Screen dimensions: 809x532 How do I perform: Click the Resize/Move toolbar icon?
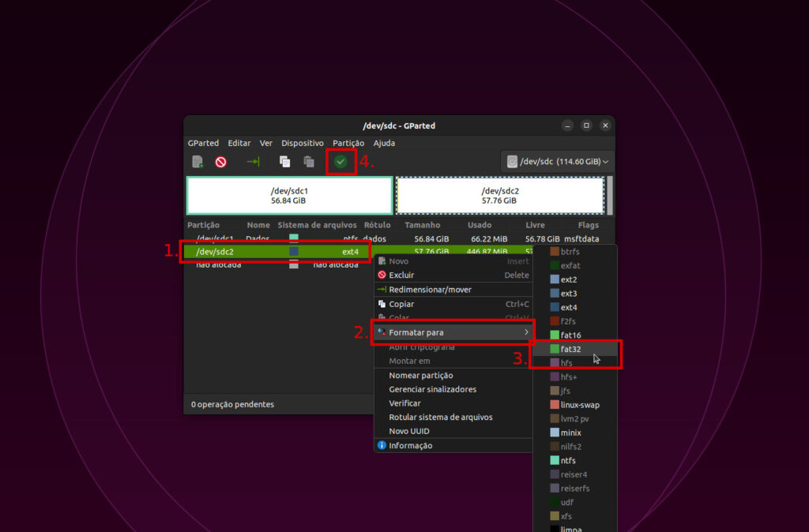(253, 162)
